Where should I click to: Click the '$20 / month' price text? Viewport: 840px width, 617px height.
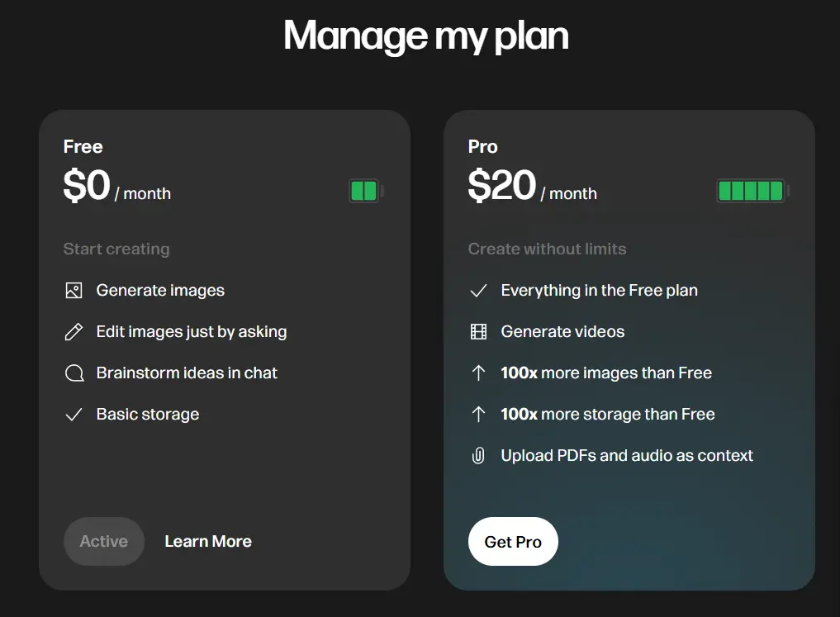click(531, 188)
